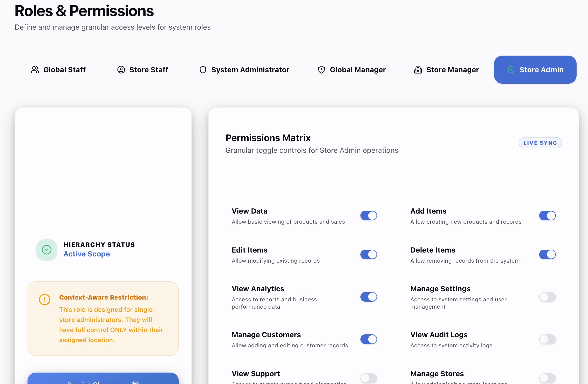The image size is (588, 384).
Task: Disable the View Data permission
Action: [368, 215]
